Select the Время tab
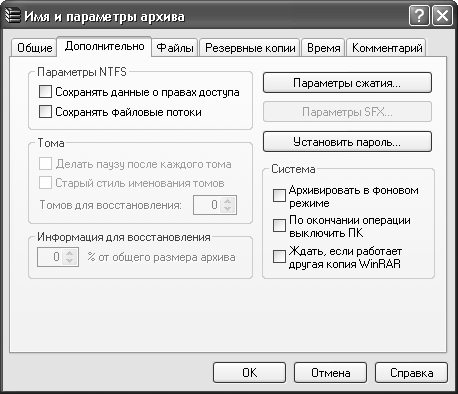 [323, 48]
